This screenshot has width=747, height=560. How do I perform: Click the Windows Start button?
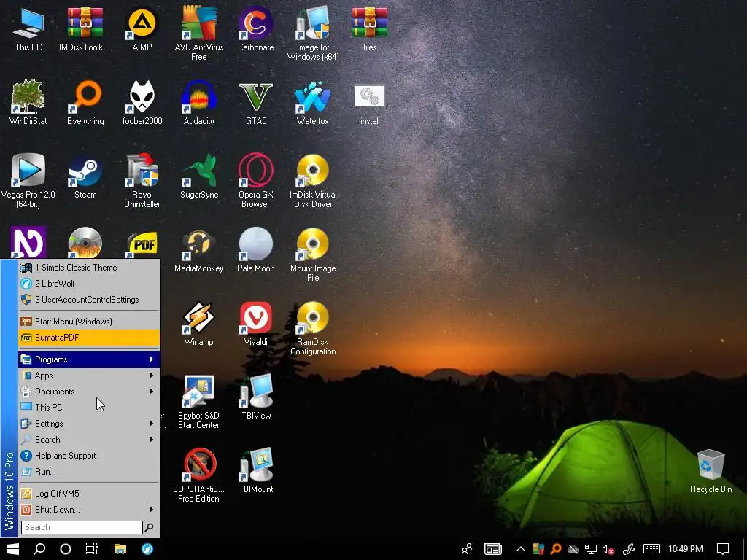(x=13, y=549)
